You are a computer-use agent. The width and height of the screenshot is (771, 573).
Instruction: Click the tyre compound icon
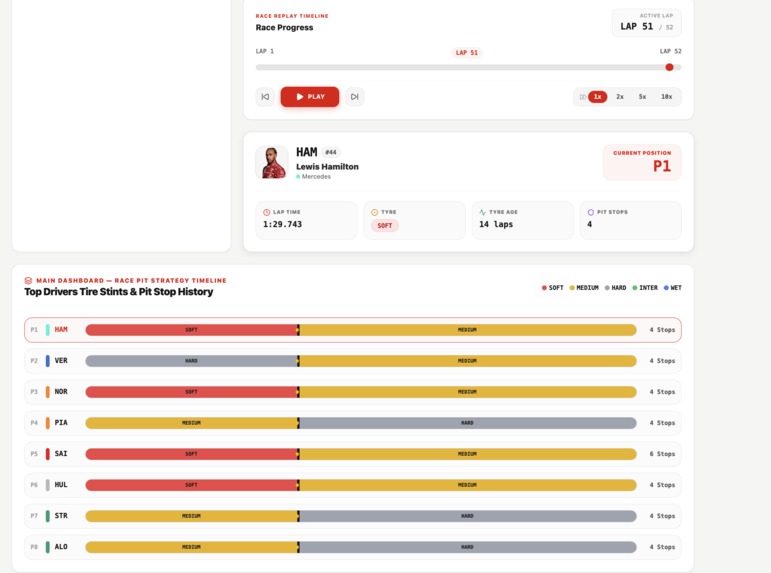(375, 212)
